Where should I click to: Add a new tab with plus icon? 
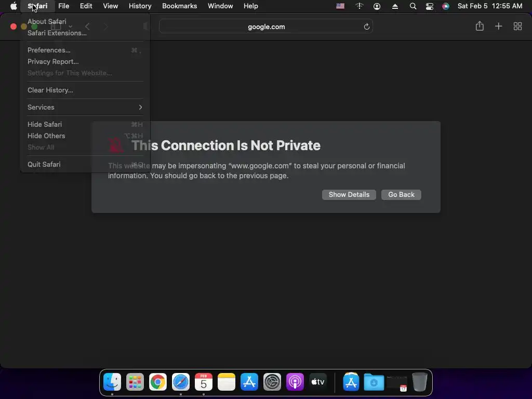[498, 26]
